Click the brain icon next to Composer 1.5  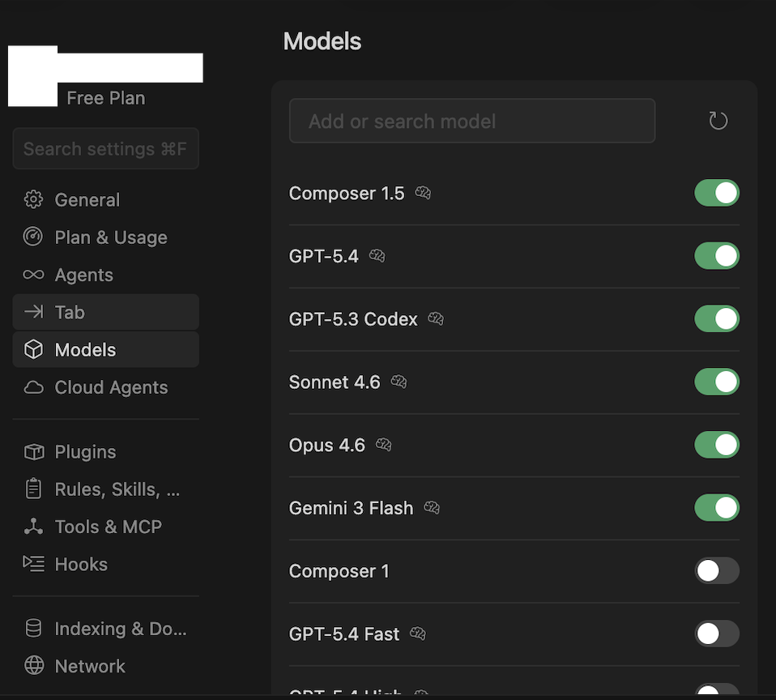pyautogui.click(x=423, y=193)
